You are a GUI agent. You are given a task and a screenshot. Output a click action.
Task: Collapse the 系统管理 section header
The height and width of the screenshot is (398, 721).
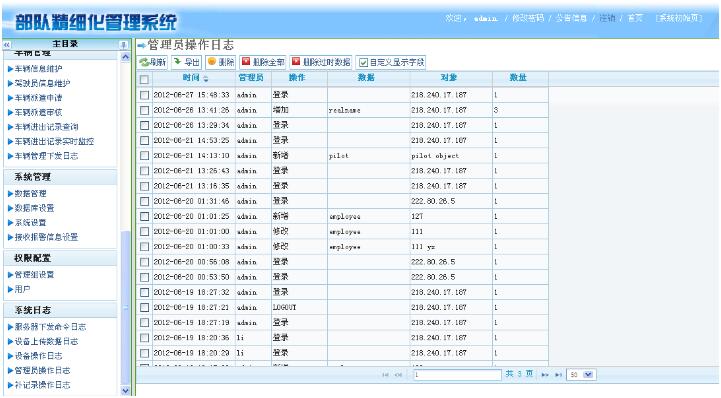pyautogui.click(x=60, y=177)
